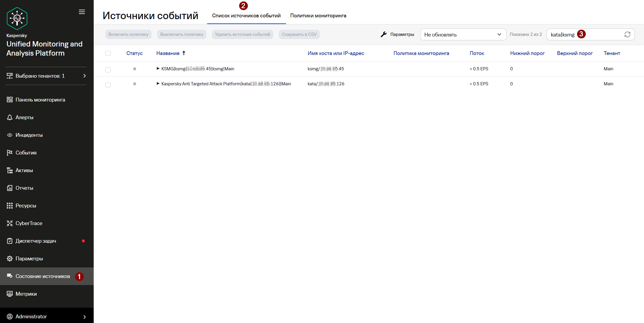
Task: Switch to Политики мониторинга tab
Action: [x=318, y=16]
